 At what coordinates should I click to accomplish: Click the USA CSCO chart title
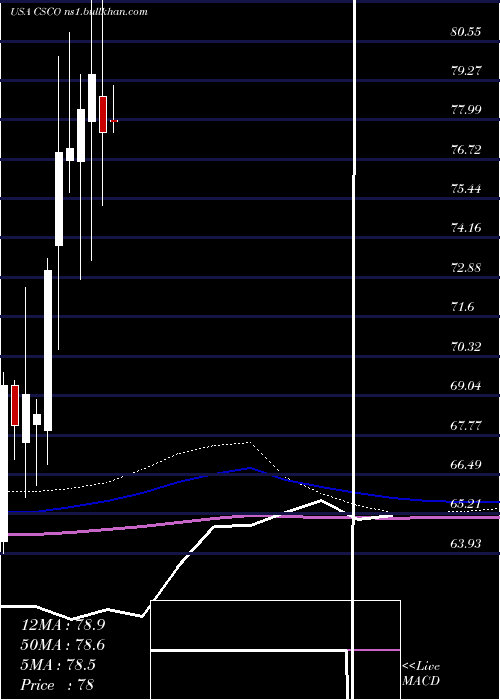[x=79, y=12]
